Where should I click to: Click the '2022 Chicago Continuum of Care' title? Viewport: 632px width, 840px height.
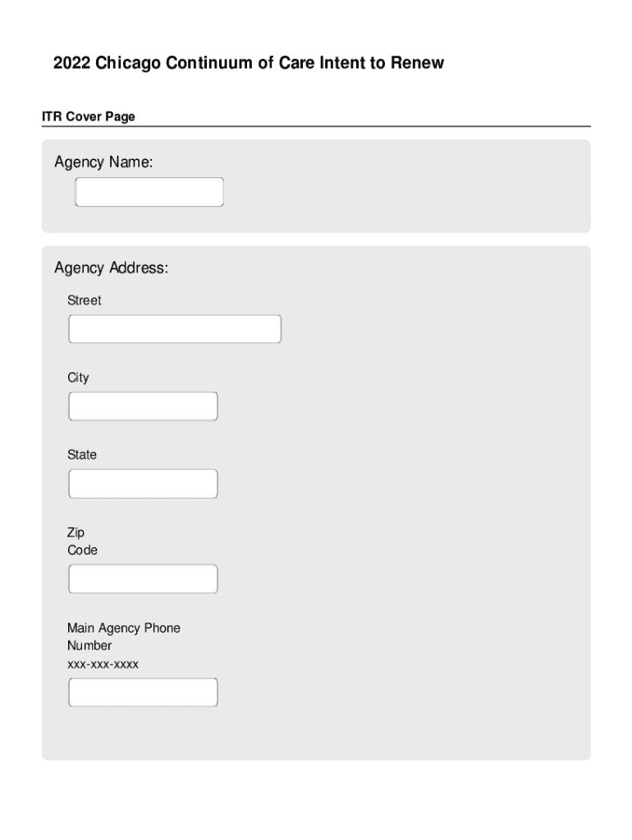point(248,63)
